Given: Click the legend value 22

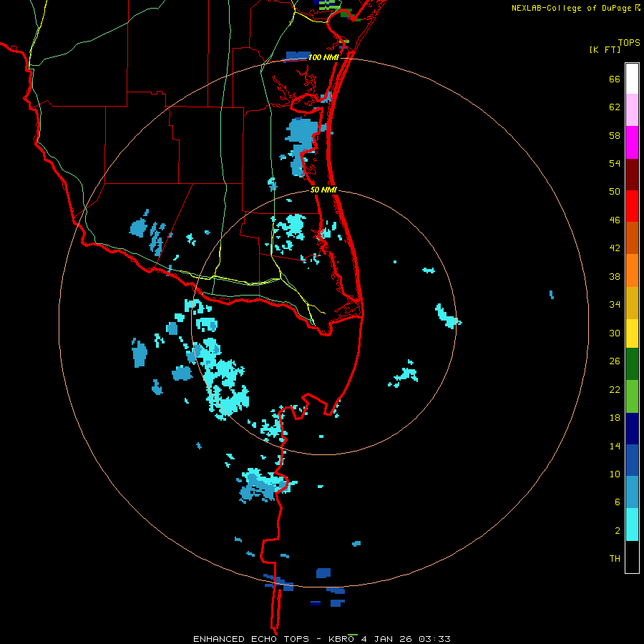Looking at the screenshot, I should point(615,390).
